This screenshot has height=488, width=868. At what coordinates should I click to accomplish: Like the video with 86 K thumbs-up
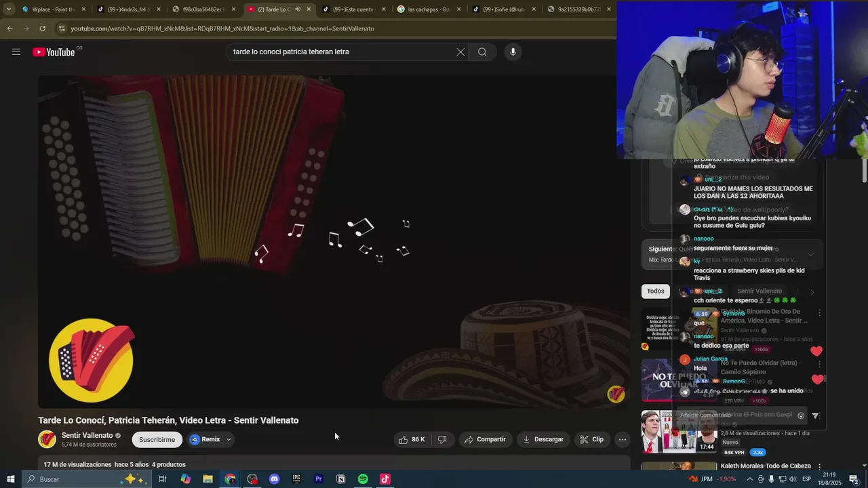pos(412,439)
